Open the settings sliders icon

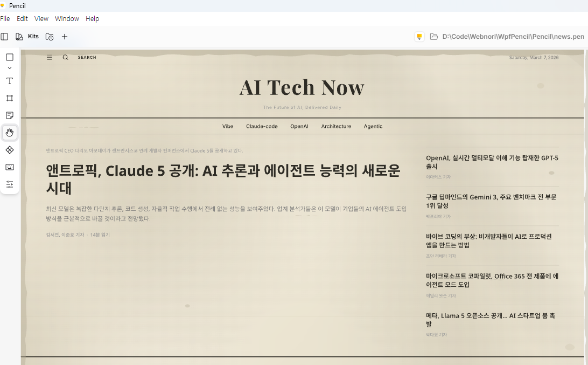(10, 184)
